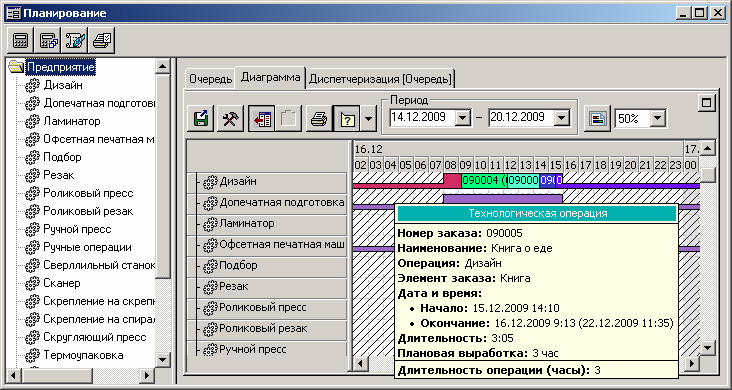
Task: Click the green 090004 bar in the Дизайн row
Action: [x=484, y=180]
